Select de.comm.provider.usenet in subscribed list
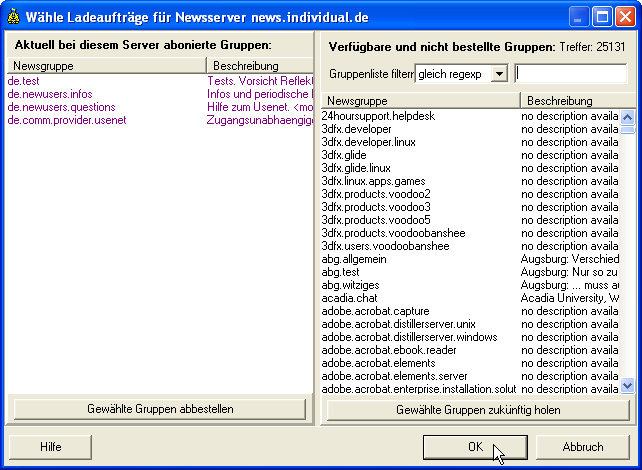The image size is (642, 470). (68, 120)
